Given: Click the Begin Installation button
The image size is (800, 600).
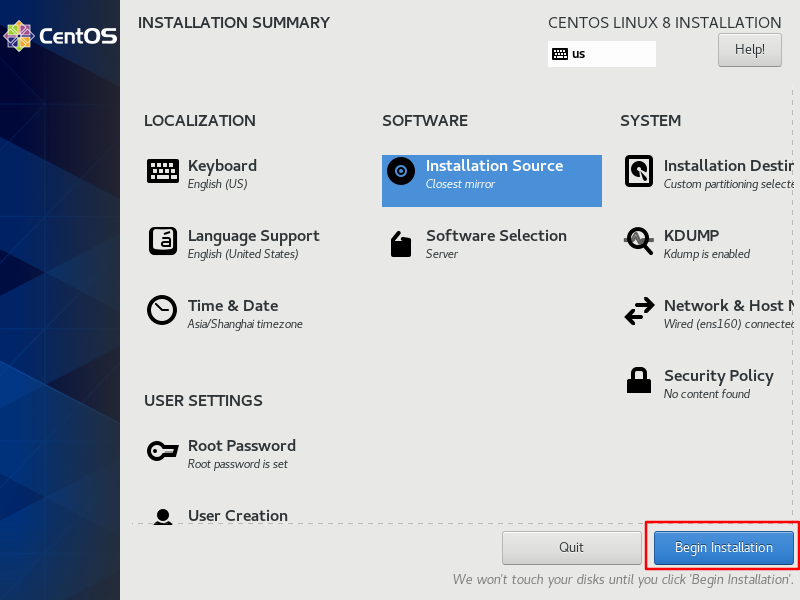Looking at the screenshot, I should 723,547.
